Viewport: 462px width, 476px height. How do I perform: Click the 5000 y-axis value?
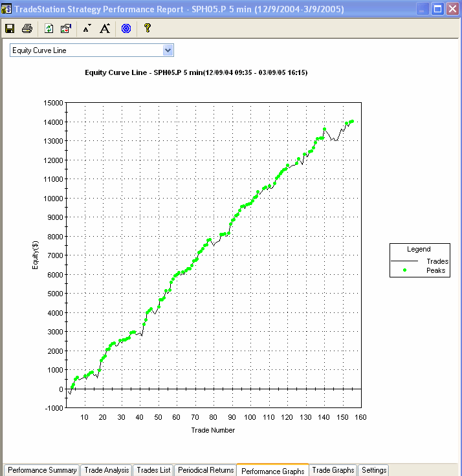pyautogui.click(x=55, y=294)
